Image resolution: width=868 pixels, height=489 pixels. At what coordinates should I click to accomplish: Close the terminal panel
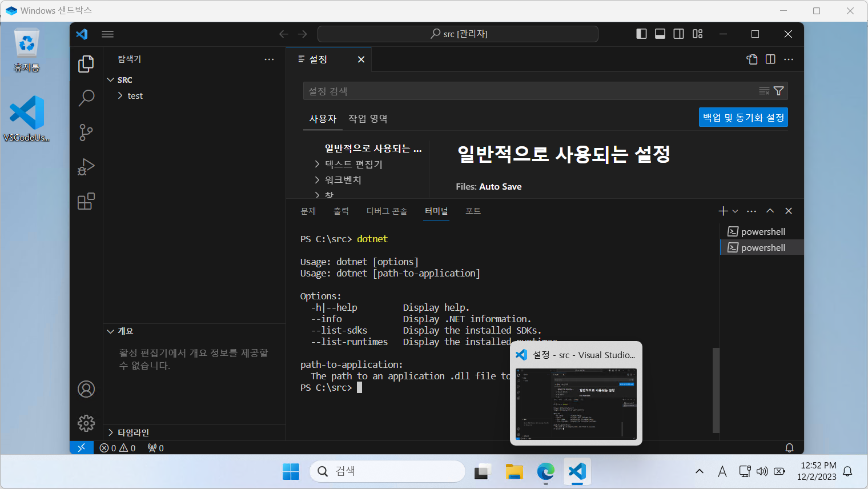(789, 211)
